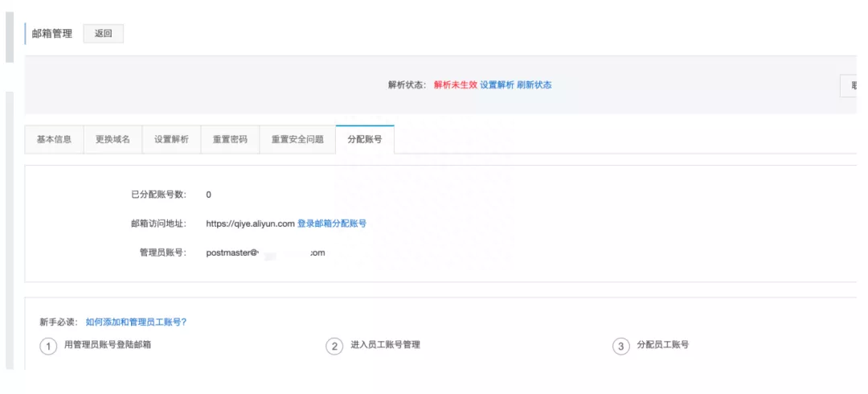This screenshot has height=394, width=868.
Task: Select the 分配账号 tab
Action: pyautogui.click(x=364, y=139)
